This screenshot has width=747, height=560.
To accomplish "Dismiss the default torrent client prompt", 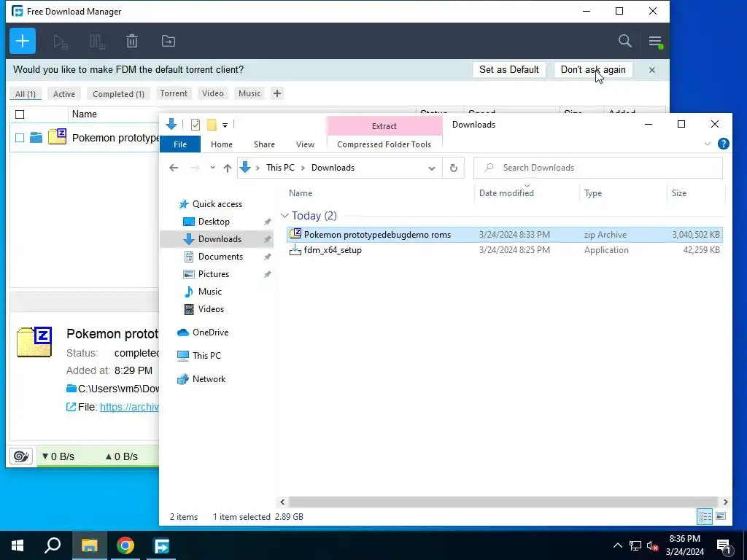I will [651, 70].
